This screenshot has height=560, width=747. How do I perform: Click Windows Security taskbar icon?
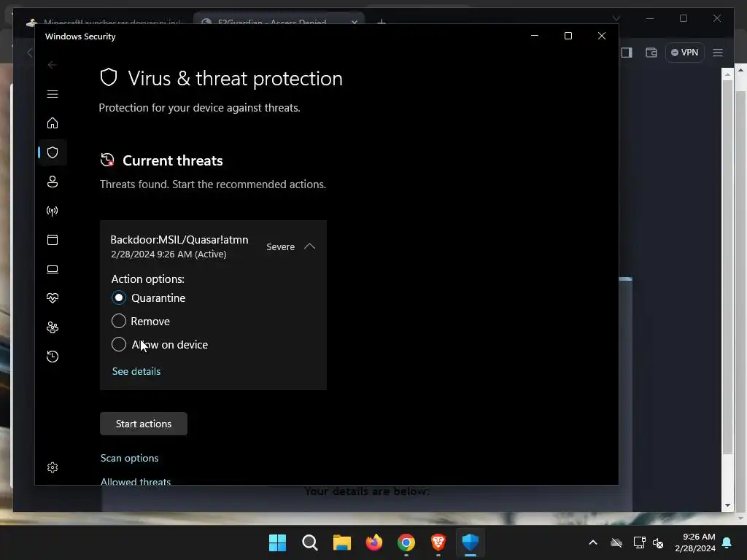(x=471, y=542)
